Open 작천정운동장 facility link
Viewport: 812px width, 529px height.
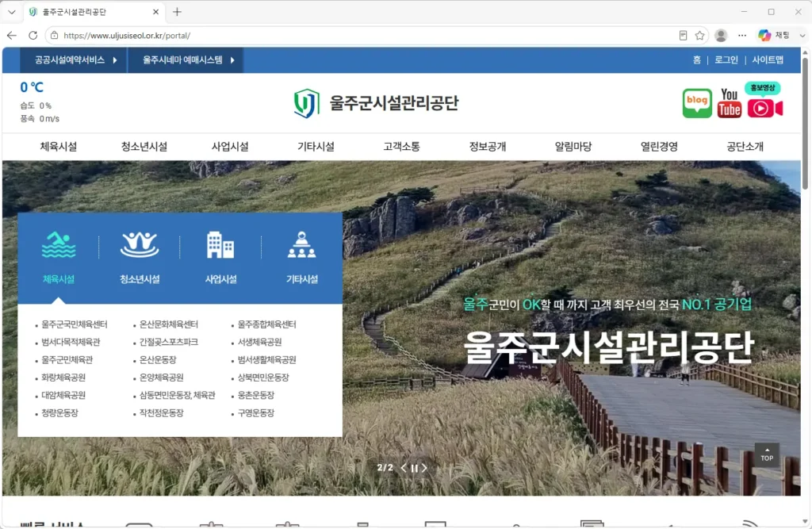pyautogui.click(x=161, y=413)
